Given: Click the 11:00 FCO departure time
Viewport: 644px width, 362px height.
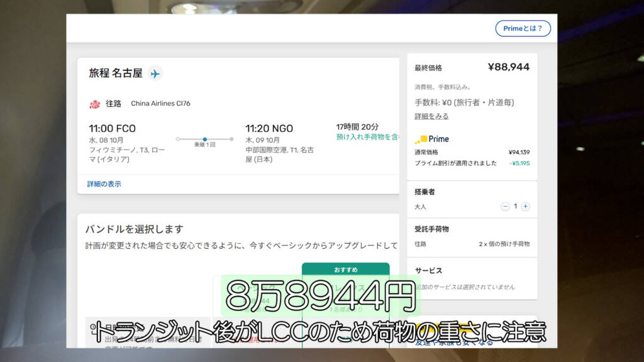Looking at the screenshot, I should [x=112, y=128].
